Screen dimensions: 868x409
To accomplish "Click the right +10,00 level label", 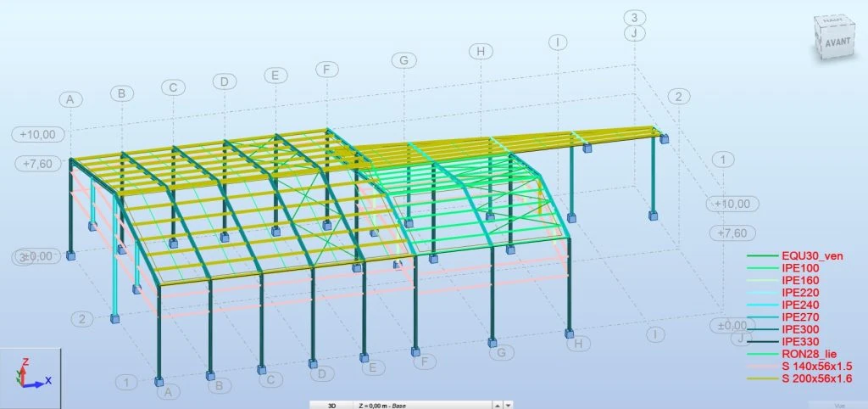I will point(732,204).
